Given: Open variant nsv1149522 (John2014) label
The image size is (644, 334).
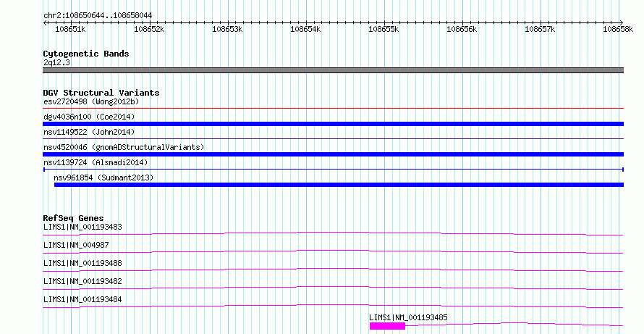Looking at the screenshot, I should pos(89,132).
